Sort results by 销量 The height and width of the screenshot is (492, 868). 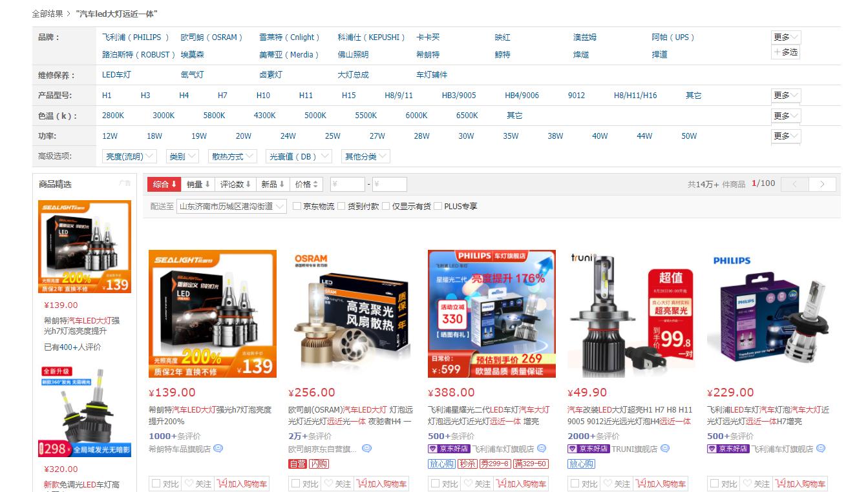click(198, 184)
